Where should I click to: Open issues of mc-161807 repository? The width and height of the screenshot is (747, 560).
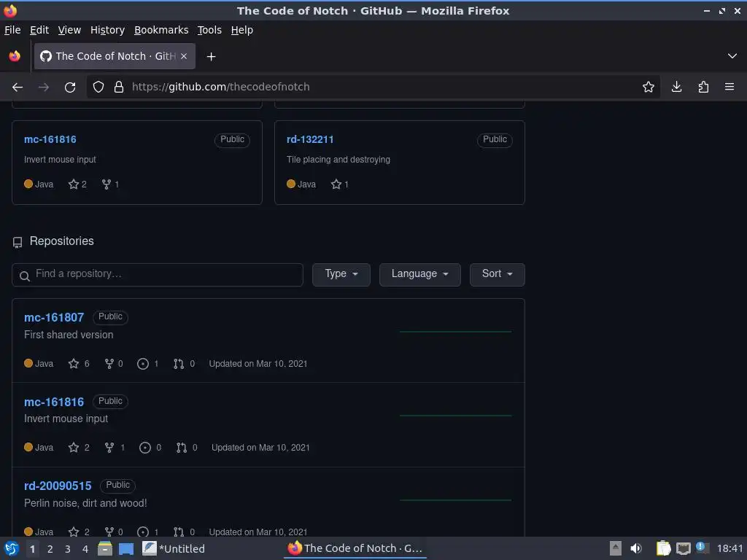tap(147, 364)
